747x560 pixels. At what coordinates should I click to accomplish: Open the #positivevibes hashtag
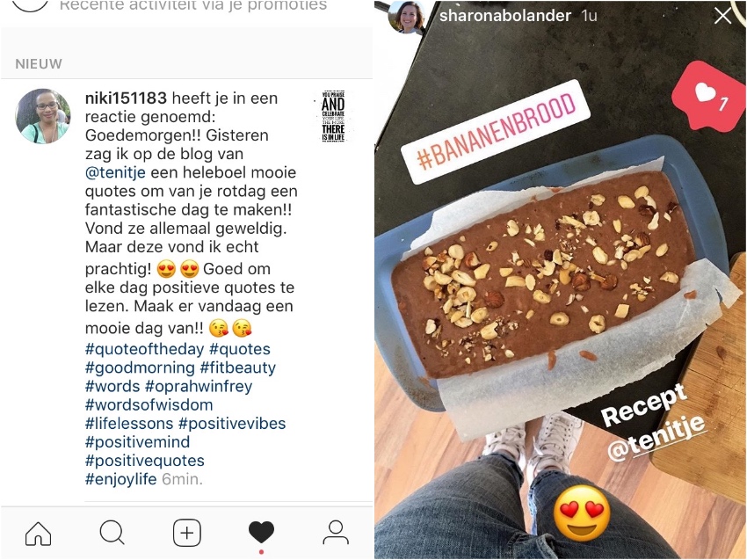[x=232, y=424]
